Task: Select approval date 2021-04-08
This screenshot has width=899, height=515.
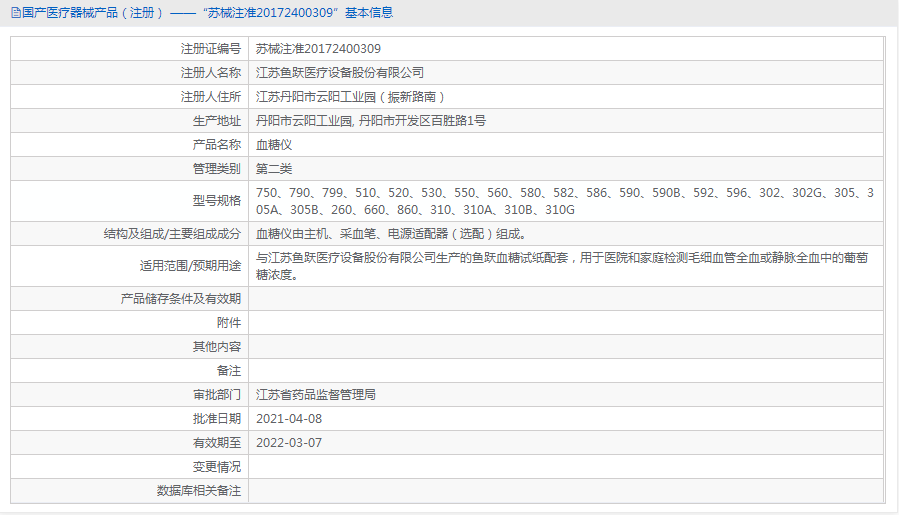Action: 289,419
